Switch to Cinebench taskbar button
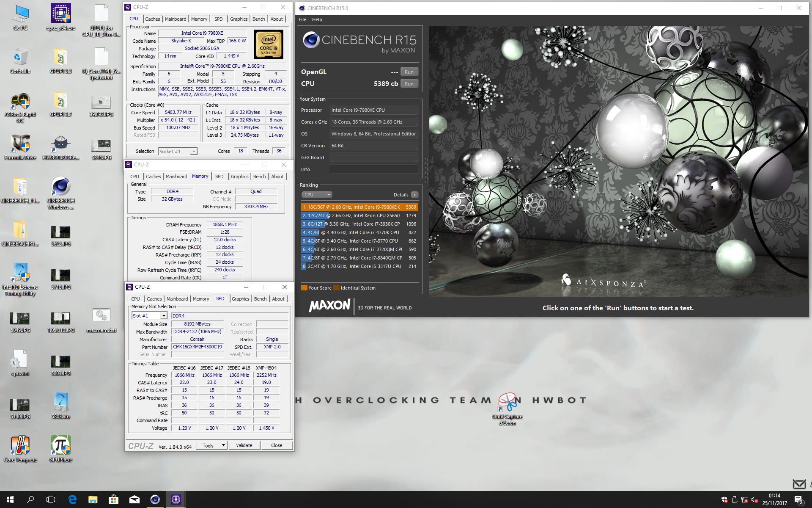This screenshot has width=812, height=508. pyautogui.click(x=155, y=500)
